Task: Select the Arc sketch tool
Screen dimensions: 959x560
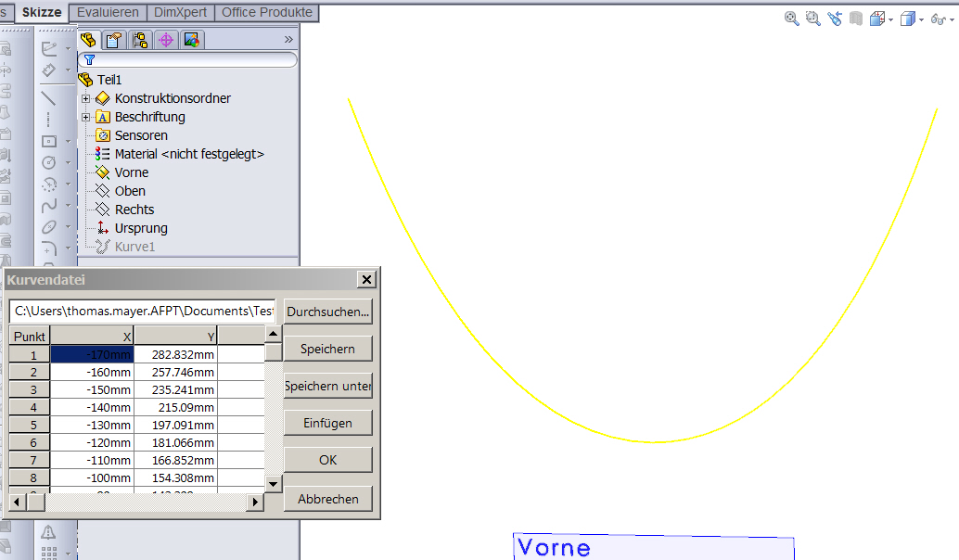Action: pyautogui.click(x=49, y=184)
